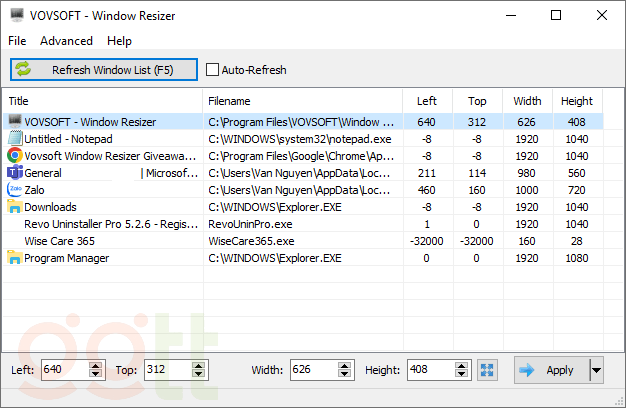The height and width of the screenshot is (408, 626).
Task: Open the Advanced menu
Action: point(66,41)
